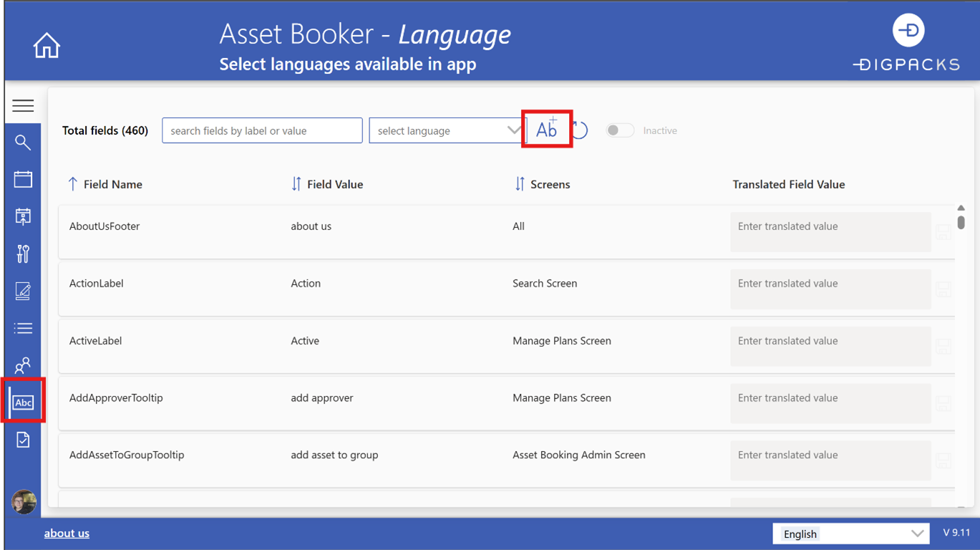This screenshot has height=550, width=980.
Task: Open the edit notepad icon in sidebar
Action: click(x=23, y=291)
